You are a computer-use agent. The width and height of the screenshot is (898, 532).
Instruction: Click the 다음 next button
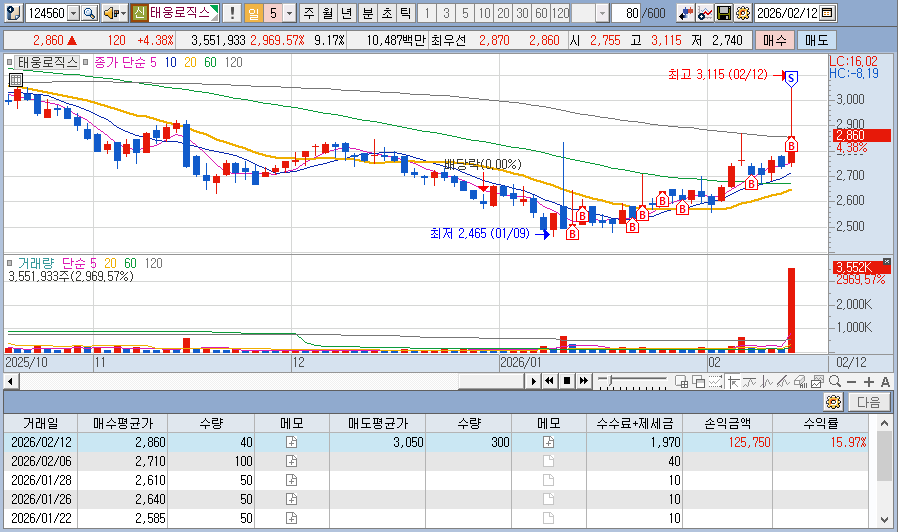[x=869, y=402]
